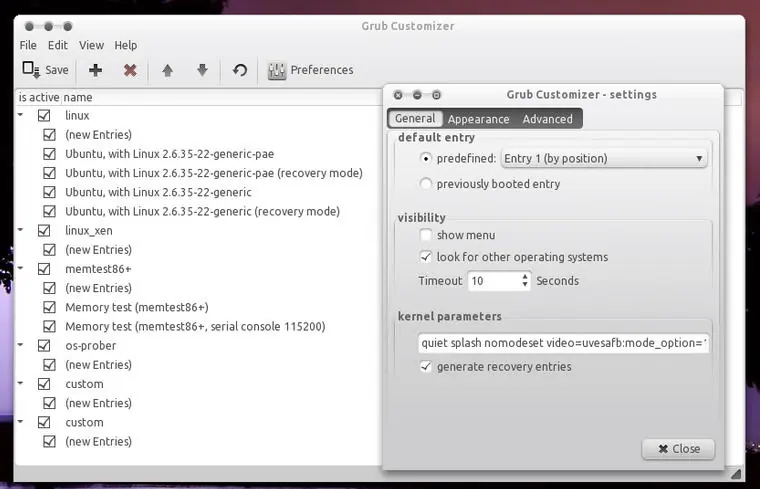Switch to the Appearance tab
Viewport: 760px width, 489px height.
(x=478, y=119)
